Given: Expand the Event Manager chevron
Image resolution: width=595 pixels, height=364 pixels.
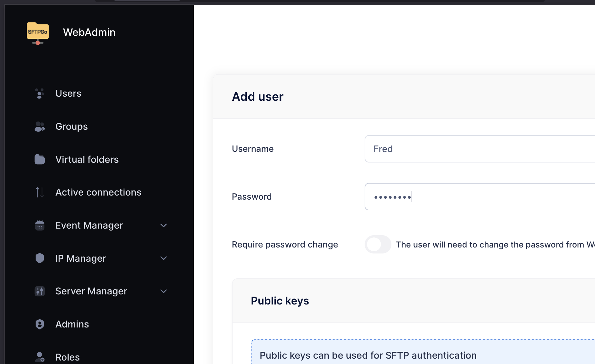Looking at the screenshot, I should (164, 225).
